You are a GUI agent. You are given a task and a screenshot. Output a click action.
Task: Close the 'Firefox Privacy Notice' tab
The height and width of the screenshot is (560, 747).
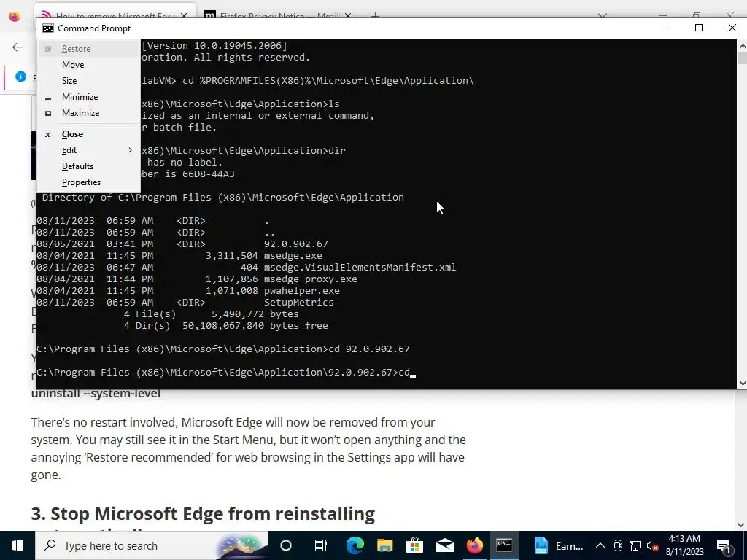pos(348,16)
